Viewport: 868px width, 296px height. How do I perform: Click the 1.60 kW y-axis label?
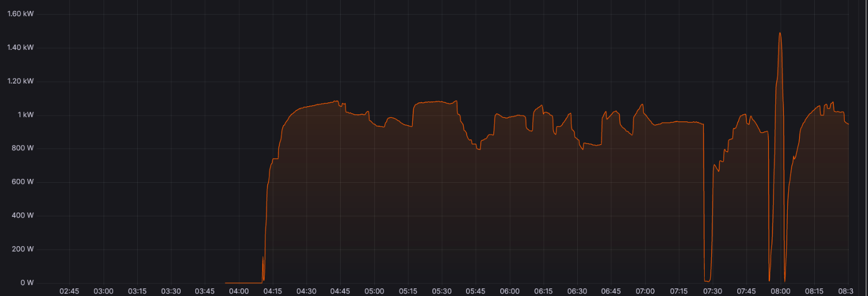pyautogui.click(x=21, y=14)
